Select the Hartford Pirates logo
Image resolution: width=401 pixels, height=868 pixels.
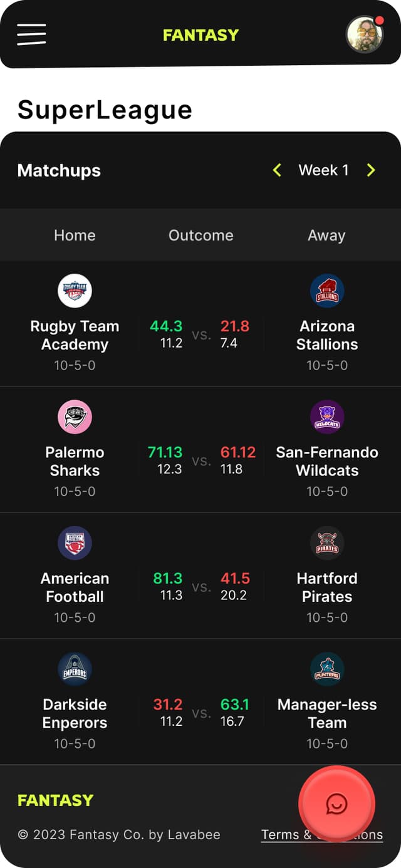tap(327, 543)
